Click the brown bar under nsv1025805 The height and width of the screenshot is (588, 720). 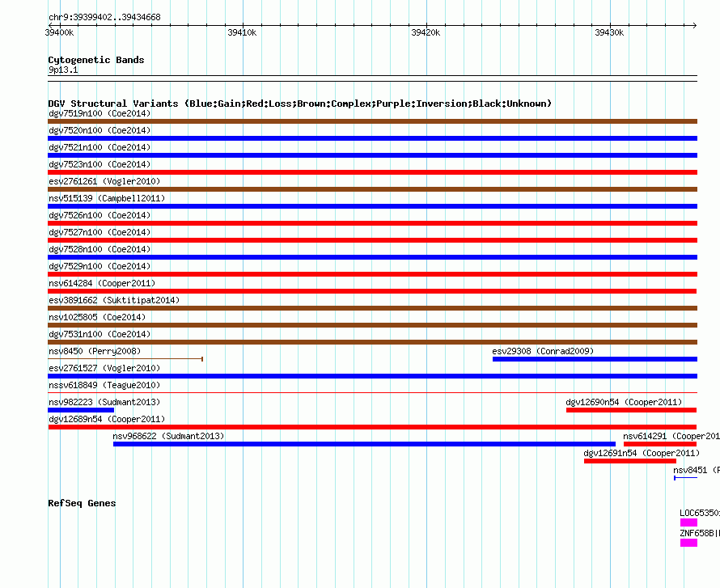point(372,325)
